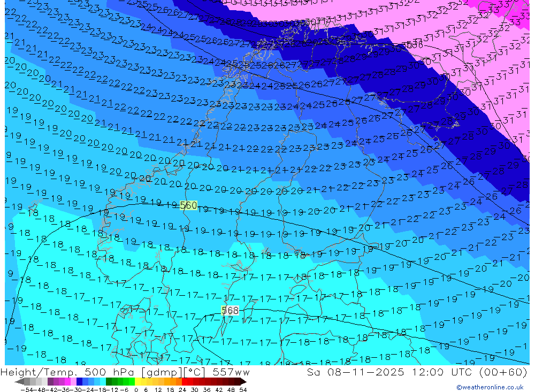
Task: Click the -18 label on the colour scale
Action: 100,390
